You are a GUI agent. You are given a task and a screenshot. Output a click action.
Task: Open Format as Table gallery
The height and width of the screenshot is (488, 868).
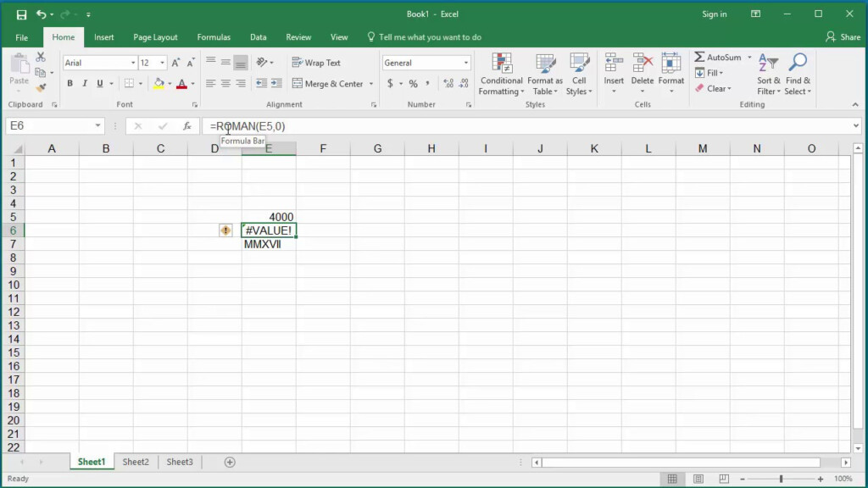pyautogui.click(x=545, y=75)
